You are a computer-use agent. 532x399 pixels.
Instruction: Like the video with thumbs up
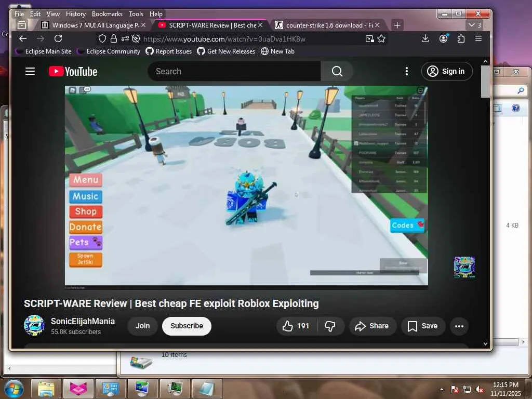(x=296, y=326)
